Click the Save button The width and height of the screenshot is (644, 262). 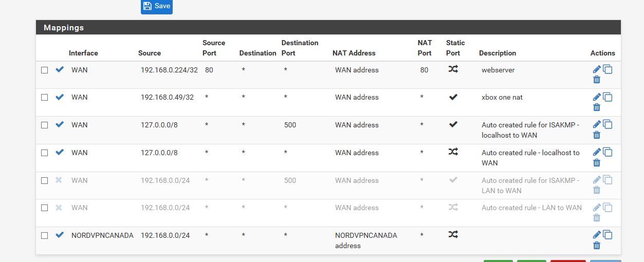point(157,6)
